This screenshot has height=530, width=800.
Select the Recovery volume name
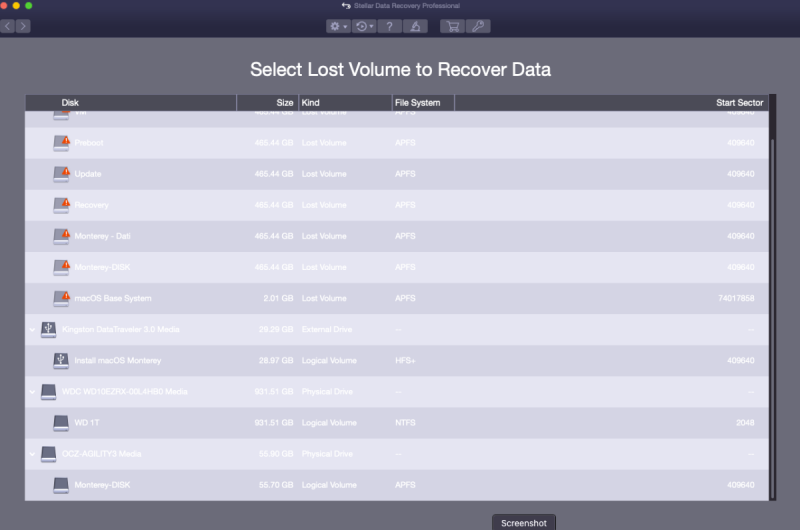click(x=91, y=205)
